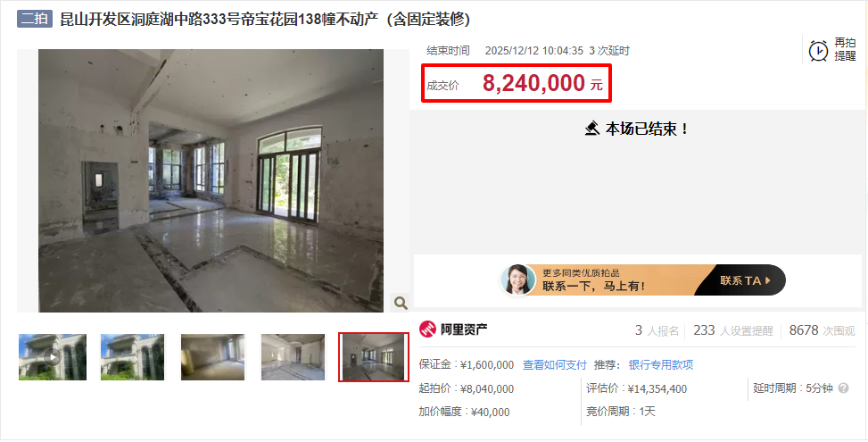Open the magnifier zoom icon on photo

coord(401,303)
